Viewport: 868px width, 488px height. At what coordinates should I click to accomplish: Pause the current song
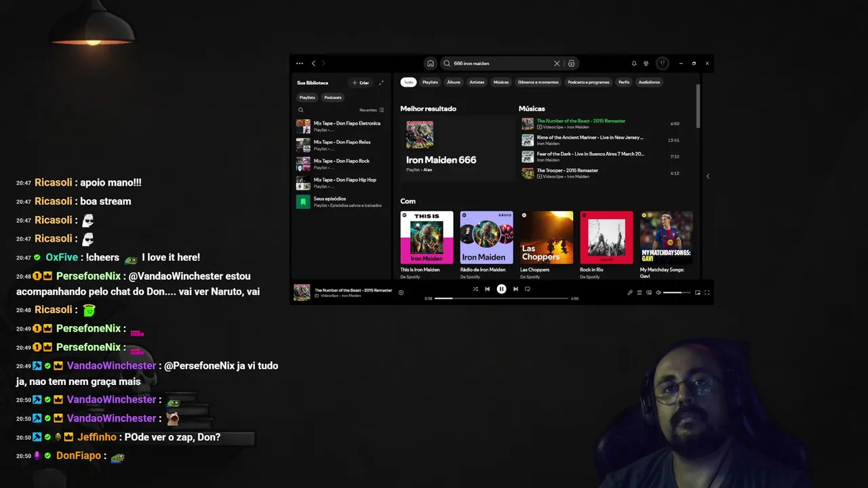[501, 289]
